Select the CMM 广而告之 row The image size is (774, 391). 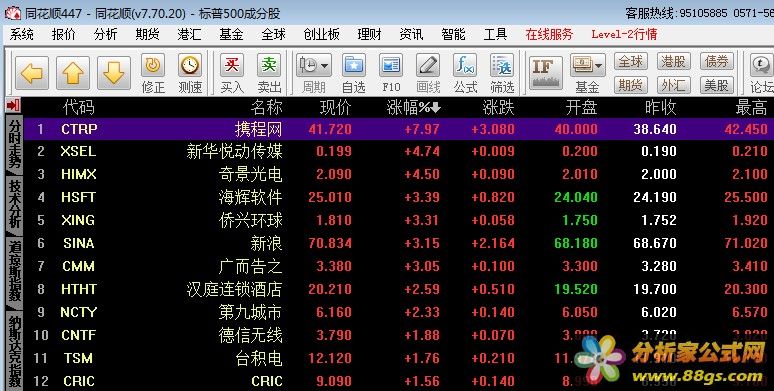pos(399,266)
